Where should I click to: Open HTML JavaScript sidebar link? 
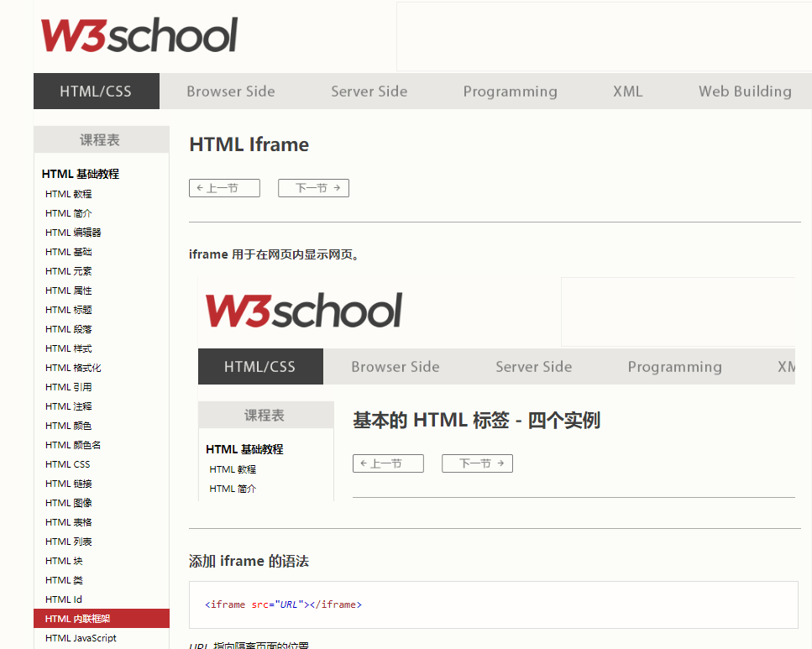click(x=81, y=638)
